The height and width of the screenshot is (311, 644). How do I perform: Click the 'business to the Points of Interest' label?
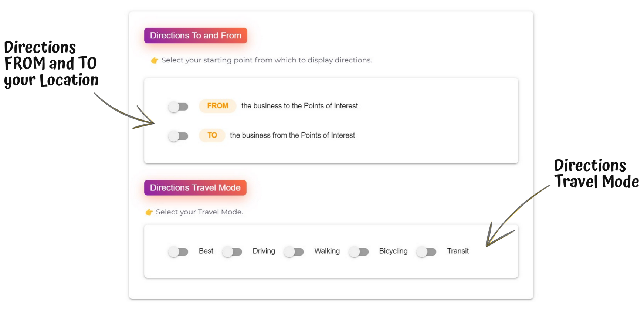tap(299, 106)
